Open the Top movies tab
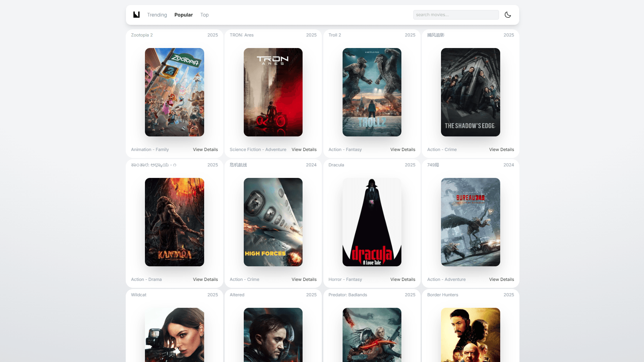Viewport: 644px width, 362px height. click(x=204, y=15)
